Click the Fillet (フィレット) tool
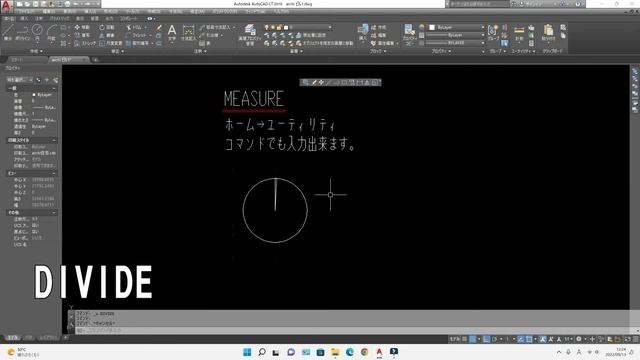 coord(138,35)
